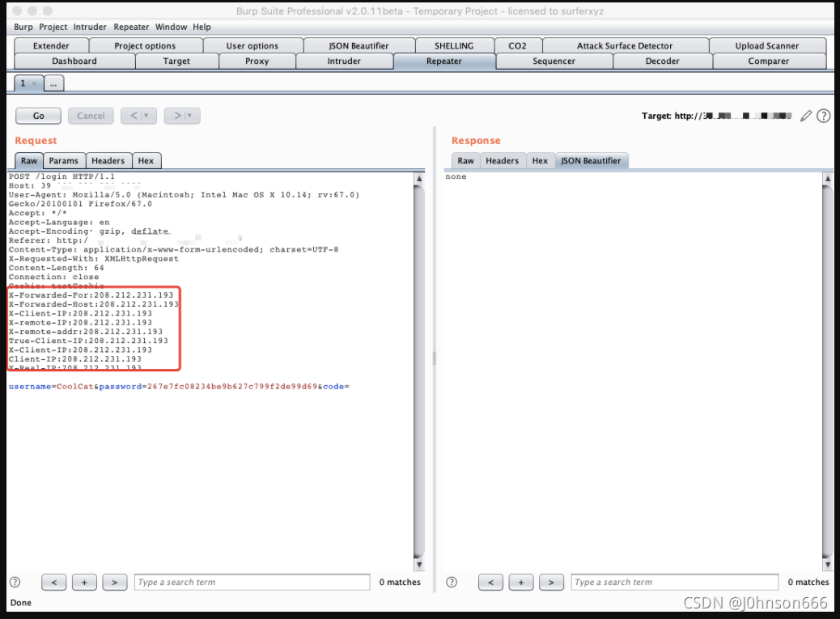Switch to the Target tab

176,61
